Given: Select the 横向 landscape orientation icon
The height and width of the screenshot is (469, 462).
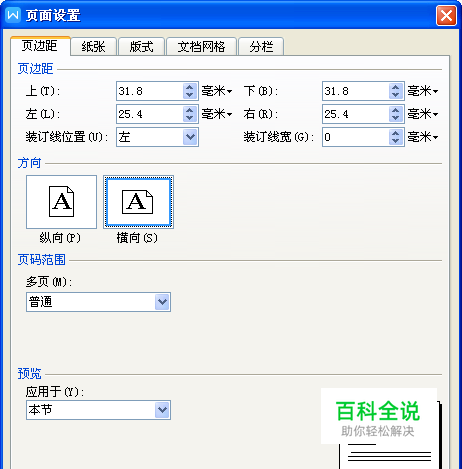Looking at the screenshot, I should click(x=138, y=202).
